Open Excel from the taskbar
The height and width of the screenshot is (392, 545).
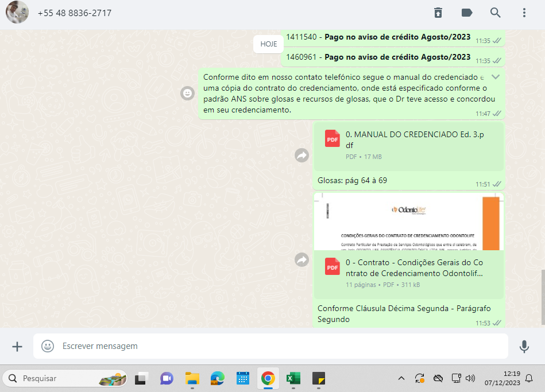point(293,378)
